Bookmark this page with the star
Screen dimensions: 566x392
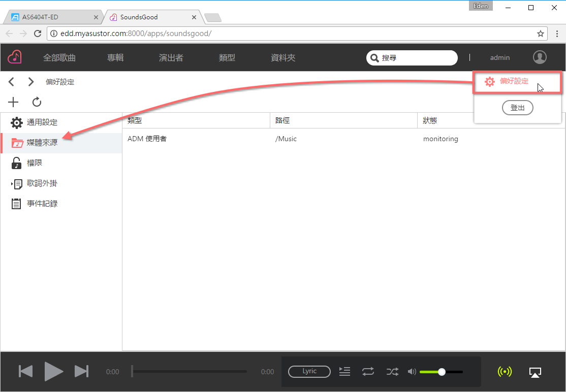[541, 34]
